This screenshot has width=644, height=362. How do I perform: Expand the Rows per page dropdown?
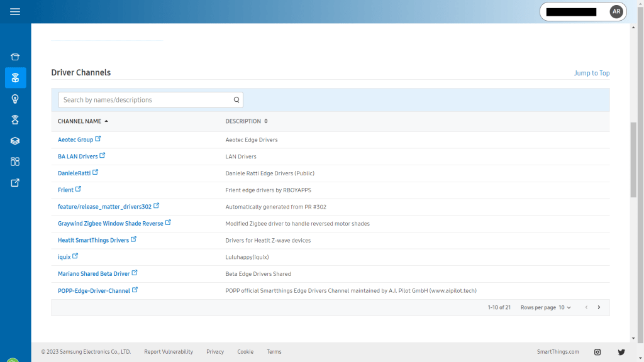[x=564, y=307]
